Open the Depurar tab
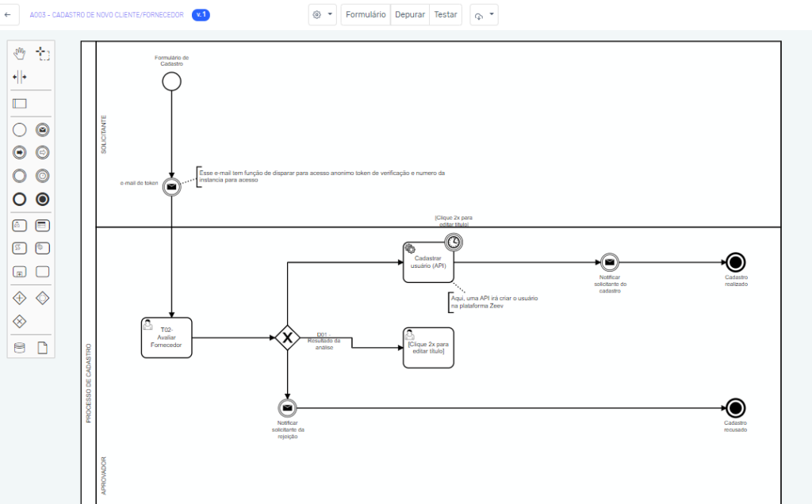 pos(409,13)
